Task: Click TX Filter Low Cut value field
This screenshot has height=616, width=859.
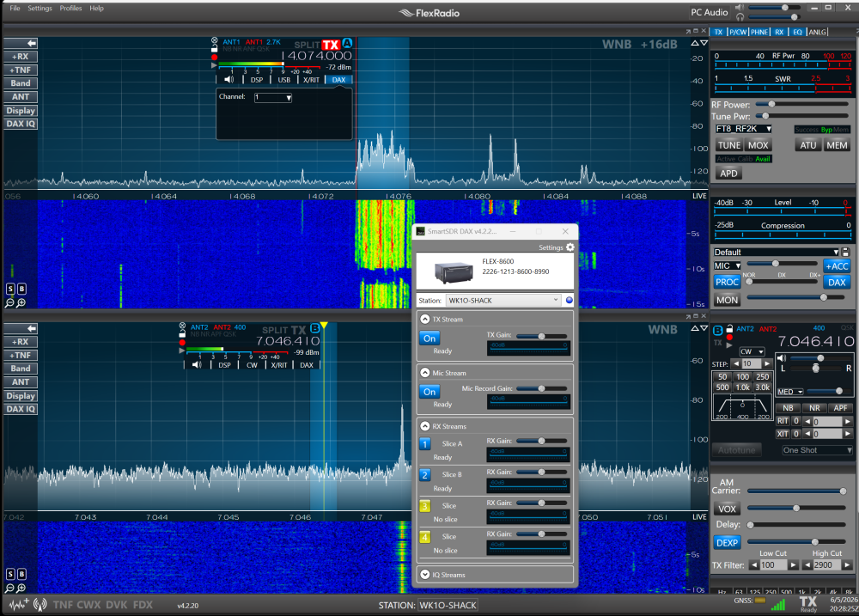Action: pyautogui.click(x=774, y=565)
